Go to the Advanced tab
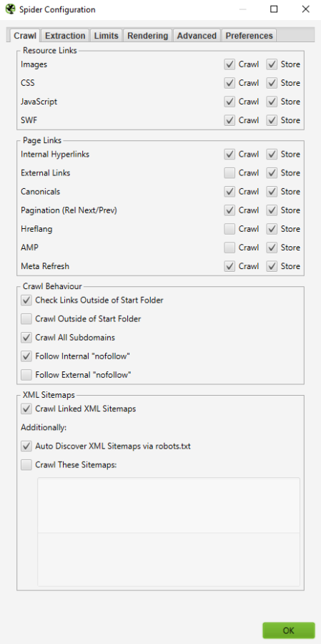Image resolution: width=321 pixels, height=644 pixels. point(197,36)
